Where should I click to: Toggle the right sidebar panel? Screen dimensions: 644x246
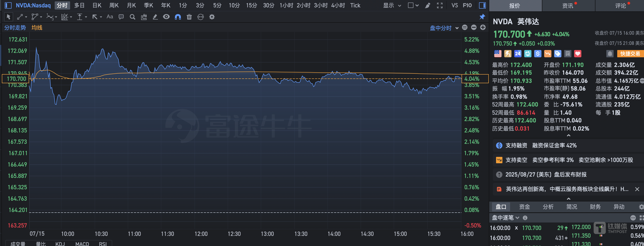(x=482, y=5)
